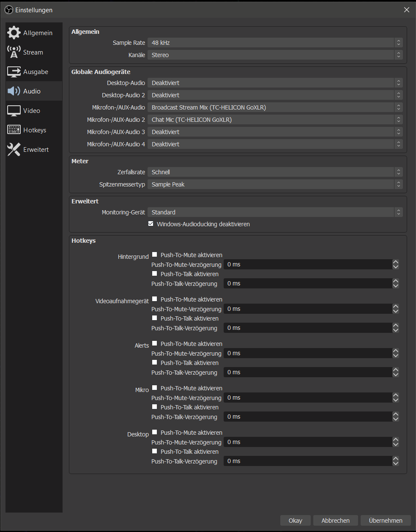
Task: Increase Hintergrund Push-To-Mute delay with up arrow
Action: coord(396,262)
